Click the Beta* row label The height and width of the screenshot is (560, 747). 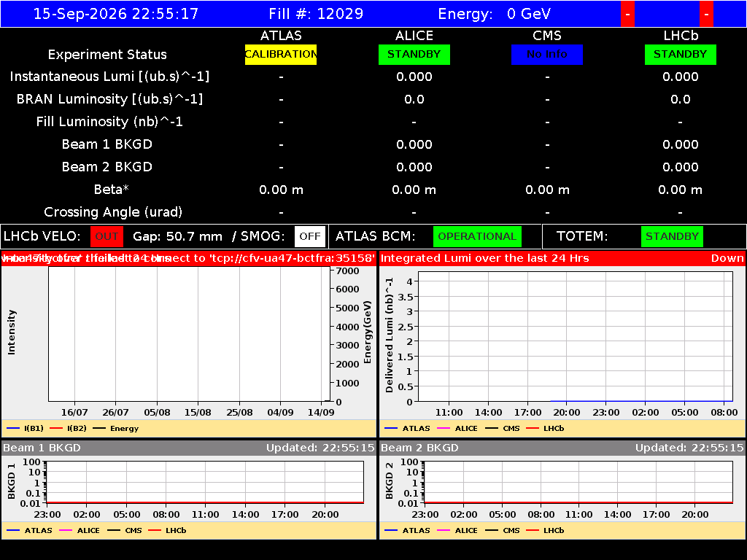112,190
